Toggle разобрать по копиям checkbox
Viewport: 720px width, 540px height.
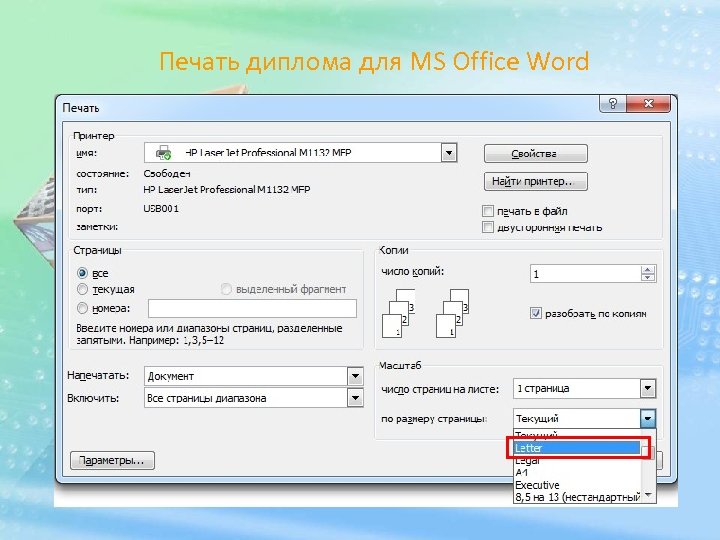click(x=535, y=313)
